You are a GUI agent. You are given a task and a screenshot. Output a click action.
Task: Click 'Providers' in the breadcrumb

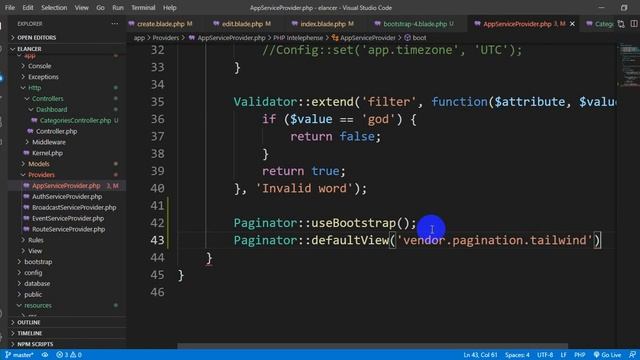pyautogui.click(x=166, y=38)
